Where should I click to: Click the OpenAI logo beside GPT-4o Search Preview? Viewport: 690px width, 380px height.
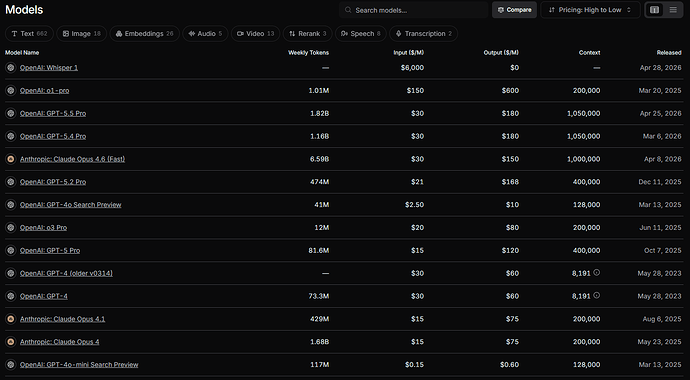tap(11, 205)
